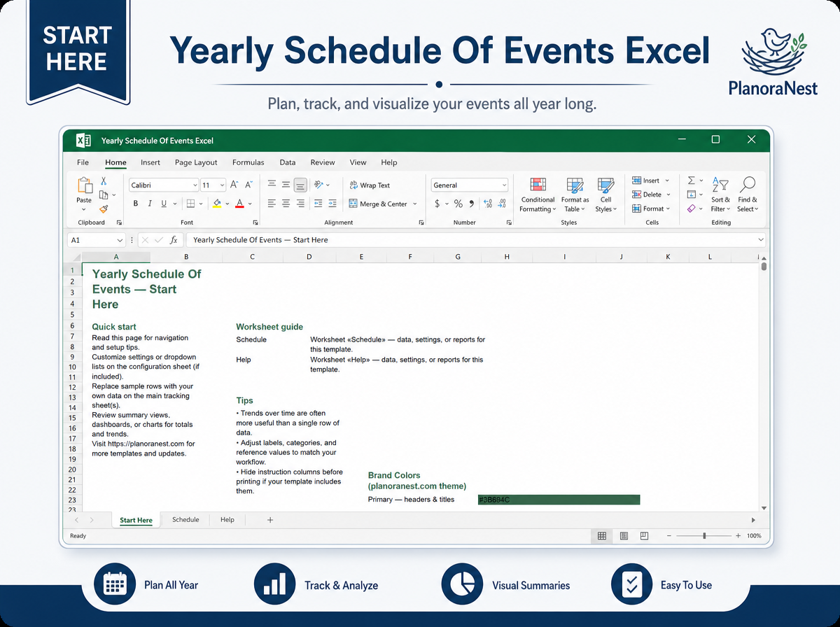Toggle Underline formatting

pyautogui.click(x=164, y=204)
